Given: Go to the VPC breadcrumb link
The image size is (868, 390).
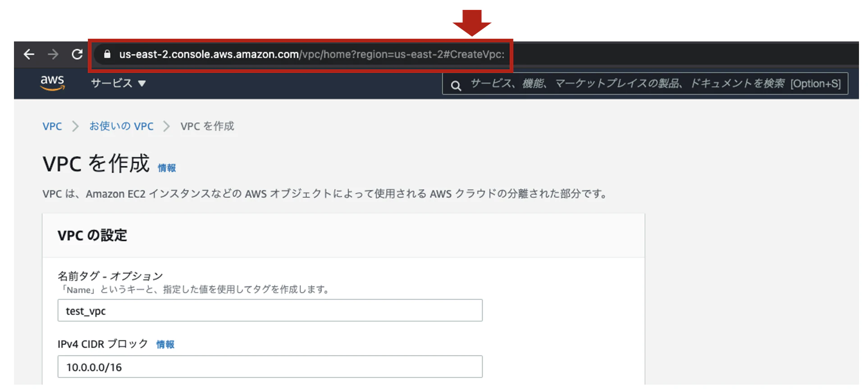Looking at the screenshot, I should click(52, 127).
